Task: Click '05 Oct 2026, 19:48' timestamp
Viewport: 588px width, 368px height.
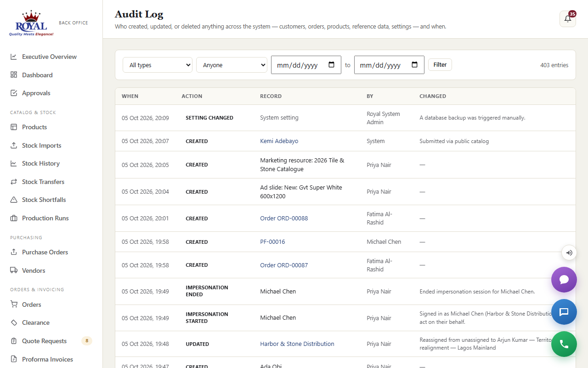Action: click(145, 344)
